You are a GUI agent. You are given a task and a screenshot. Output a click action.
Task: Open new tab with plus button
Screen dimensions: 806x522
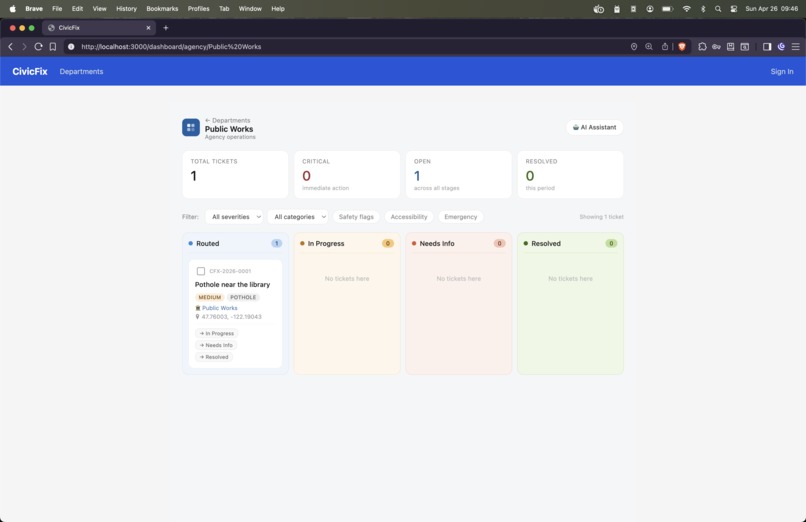(x=166, y=28)
